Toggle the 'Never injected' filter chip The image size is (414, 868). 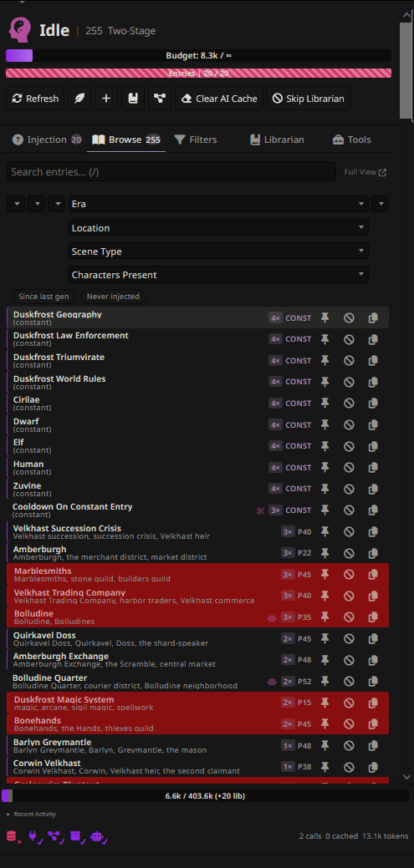point(113,297)
